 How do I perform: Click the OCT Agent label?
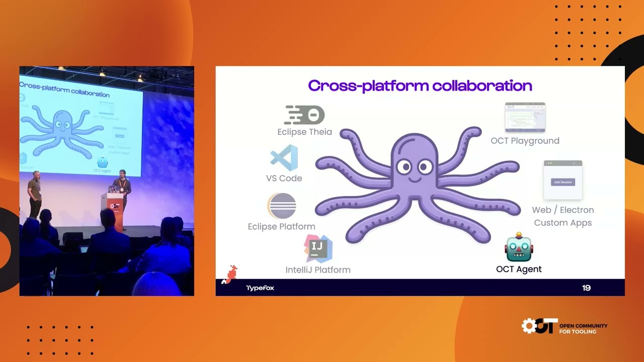pyautogui.click(x=519, y=269)
